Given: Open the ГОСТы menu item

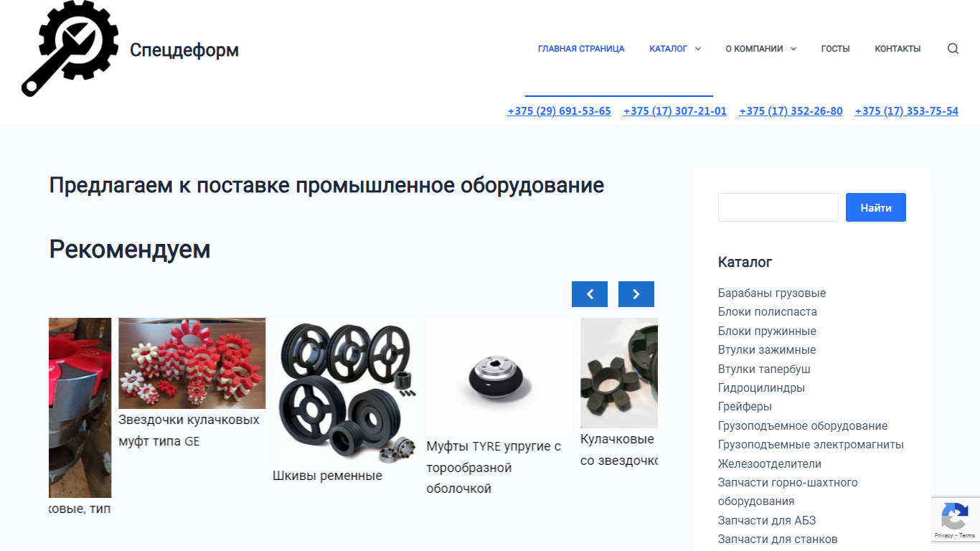Looking at the screenshot, I should point(835,49).
